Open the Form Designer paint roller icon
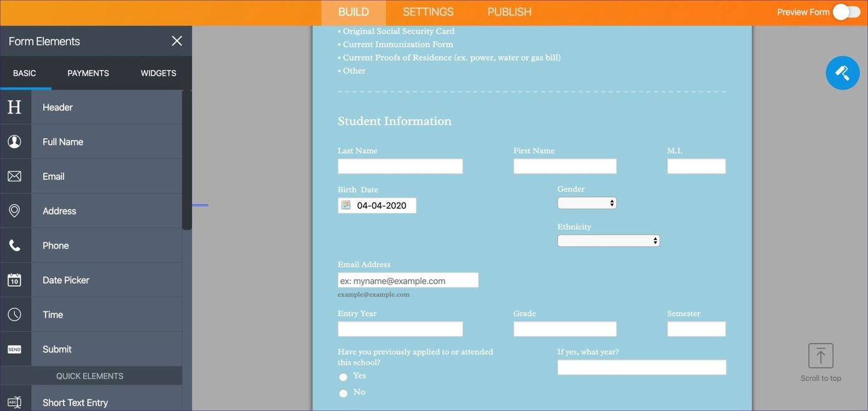The image size is (868, 411). click(842, 72)
